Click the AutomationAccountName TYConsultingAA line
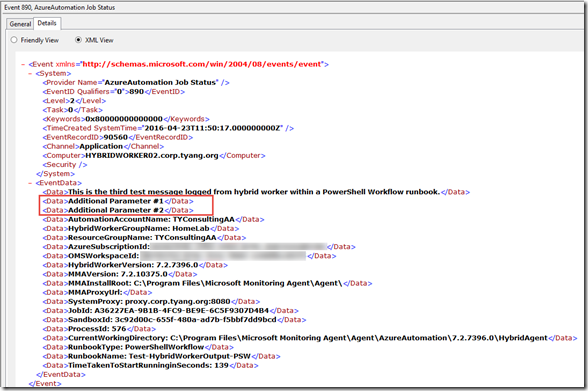Image resolution: width=588 pixels, height=391 pixels. [x=153, y=219]
